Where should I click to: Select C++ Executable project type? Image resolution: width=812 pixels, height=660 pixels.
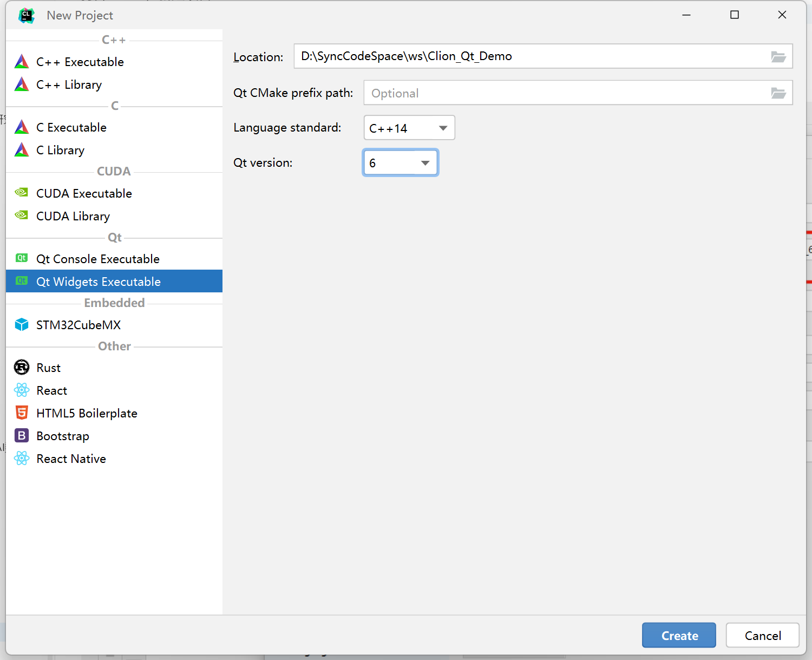coord(114,62)
